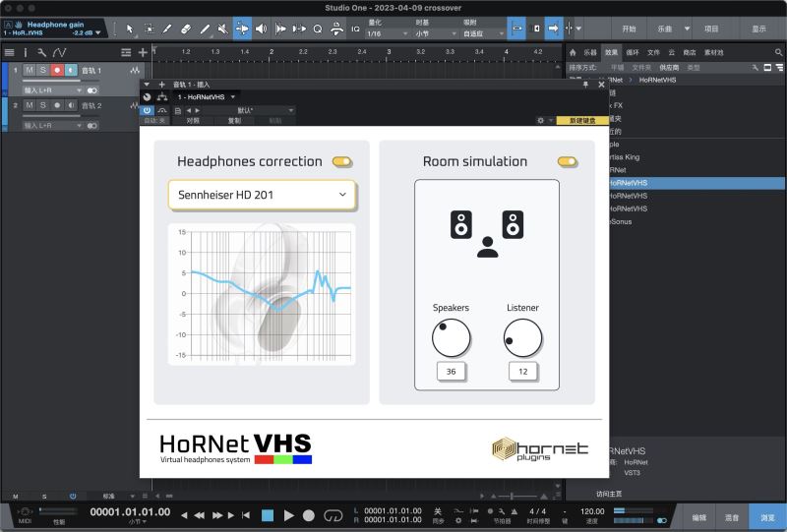Disarm record on track 1
The width and height of the screenshot is (787, 532).
(x=57, y=70)
